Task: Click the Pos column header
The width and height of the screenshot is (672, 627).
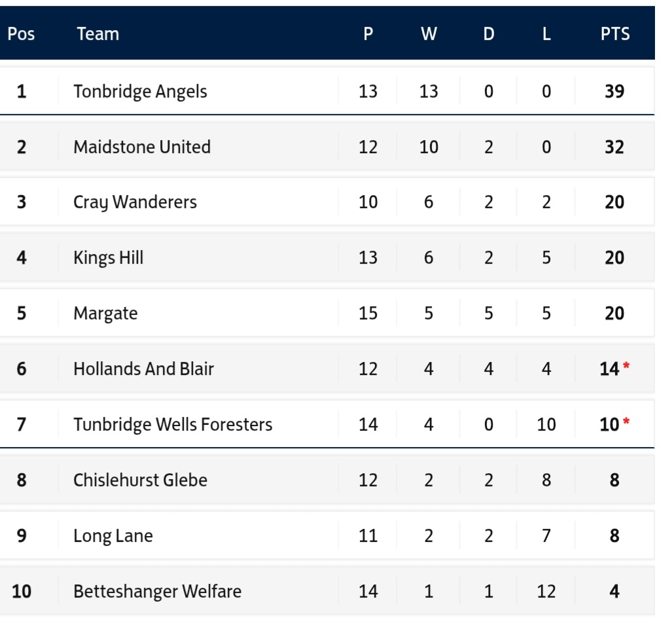Action: [x=21, y=34]
